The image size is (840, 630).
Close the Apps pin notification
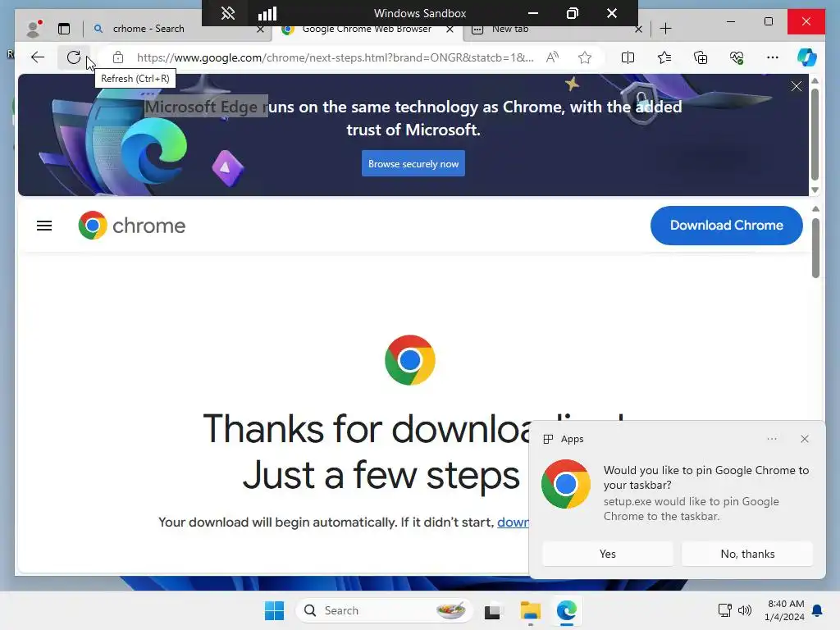click(805, 439)
